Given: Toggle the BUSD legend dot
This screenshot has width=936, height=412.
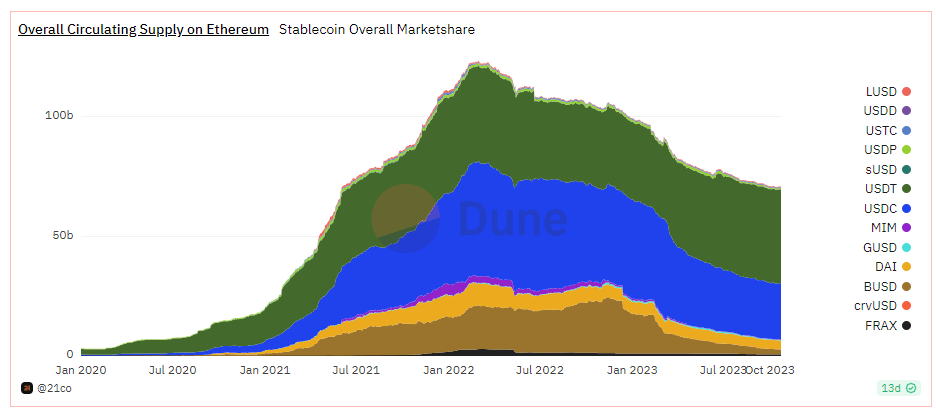Looking at the screenshot, I should point(906,287).
